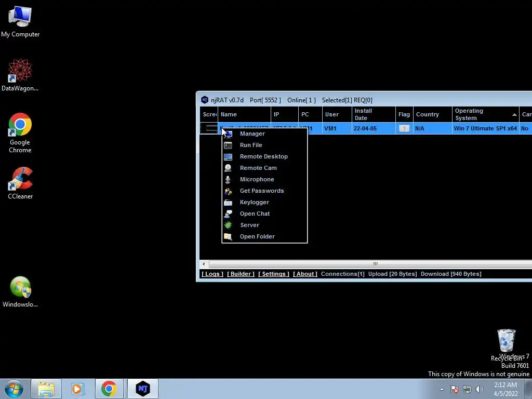Viewport: 532px width, 399px height.
Task: Click the Win 7 Ultimate SP1 x64 cell
Action: point(485,129)
